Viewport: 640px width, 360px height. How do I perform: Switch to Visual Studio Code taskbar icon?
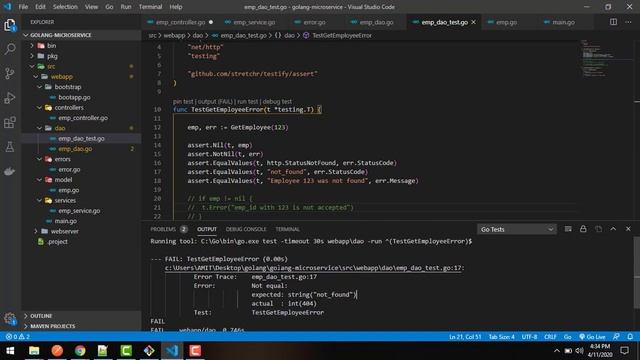pyautogui.click(x=172, y=351)
